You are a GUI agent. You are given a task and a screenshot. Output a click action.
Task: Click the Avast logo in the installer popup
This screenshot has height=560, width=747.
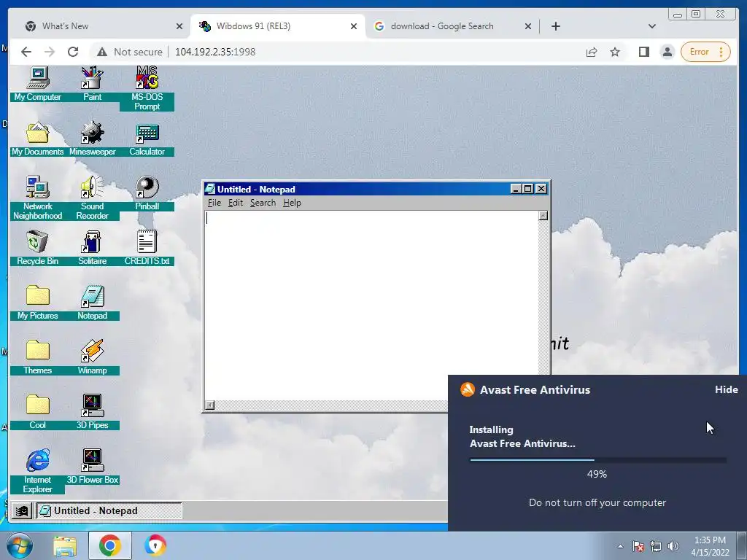tap(468, 389)
